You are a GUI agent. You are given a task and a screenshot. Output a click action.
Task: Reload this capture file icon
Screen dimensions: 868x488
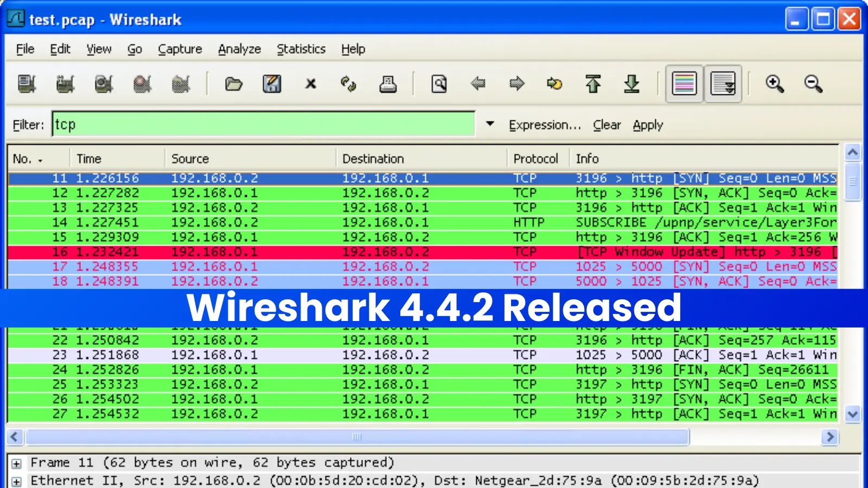348,84
